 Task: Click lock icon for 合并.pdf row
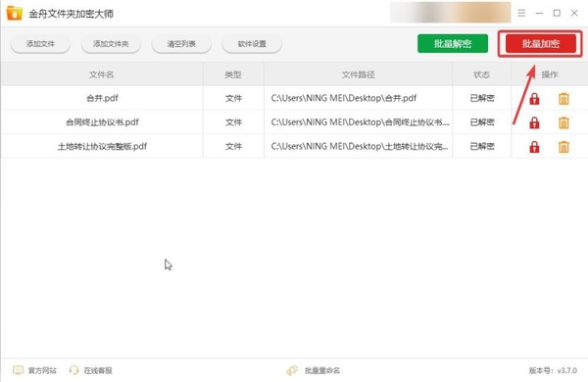click(x=534, y=99)
